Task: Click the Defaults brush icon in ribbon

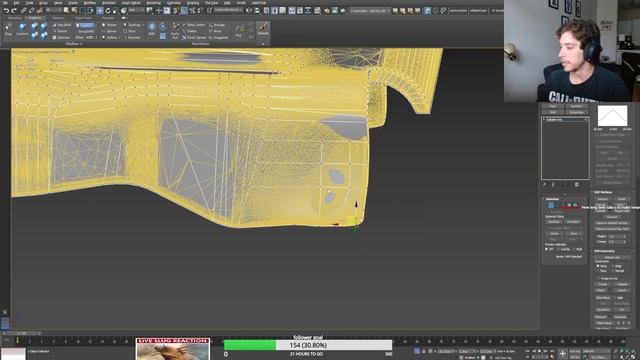Action: tap(263, 29)
